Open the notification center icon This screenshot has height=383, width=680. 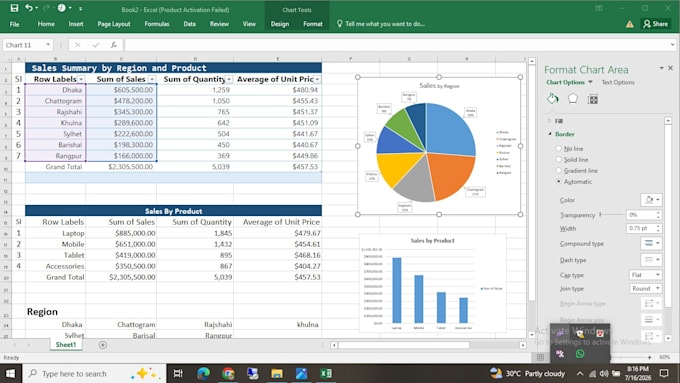[x=664, y=373]
